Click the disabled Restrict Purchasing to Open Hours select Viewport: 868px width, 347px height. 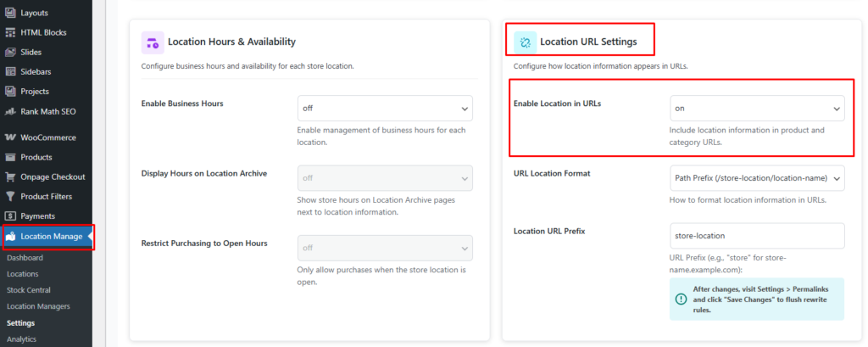[x=385, y=248]
